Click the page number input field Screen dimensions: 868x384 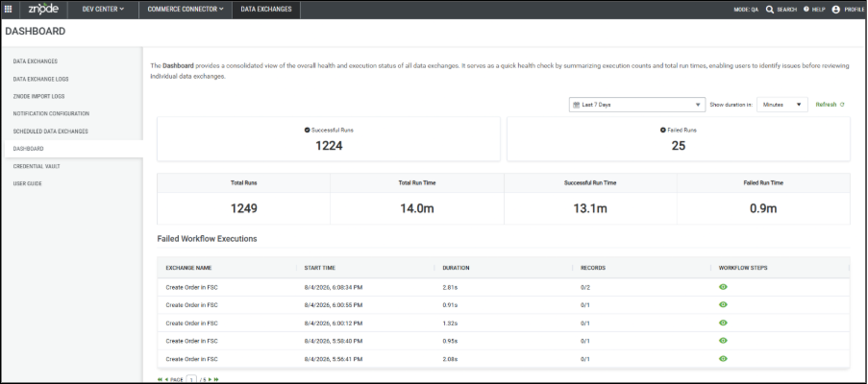click(191, 379)
